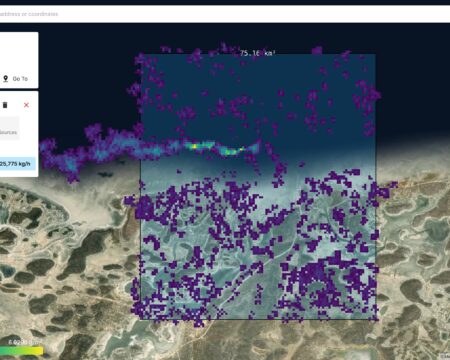Click the 75.16 km² area label
450x360 pixels.
[258, 53]
